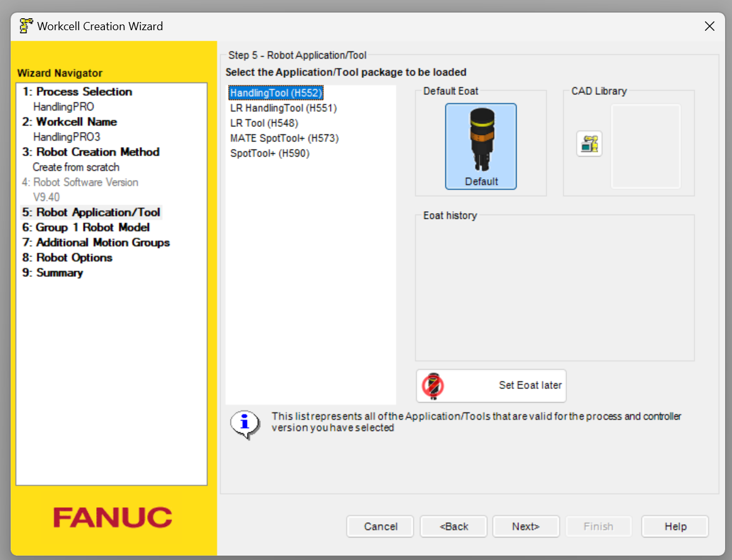
Task: Proceed with the Next> button
Action: [526, 526]
